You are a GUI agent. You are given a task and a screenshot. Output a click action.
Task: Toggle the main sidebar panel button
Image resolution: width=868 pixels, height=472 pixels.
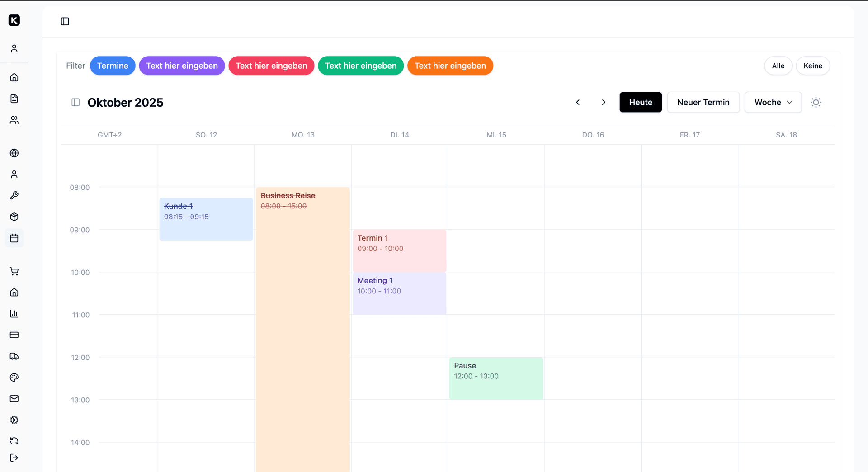point(65,22)
